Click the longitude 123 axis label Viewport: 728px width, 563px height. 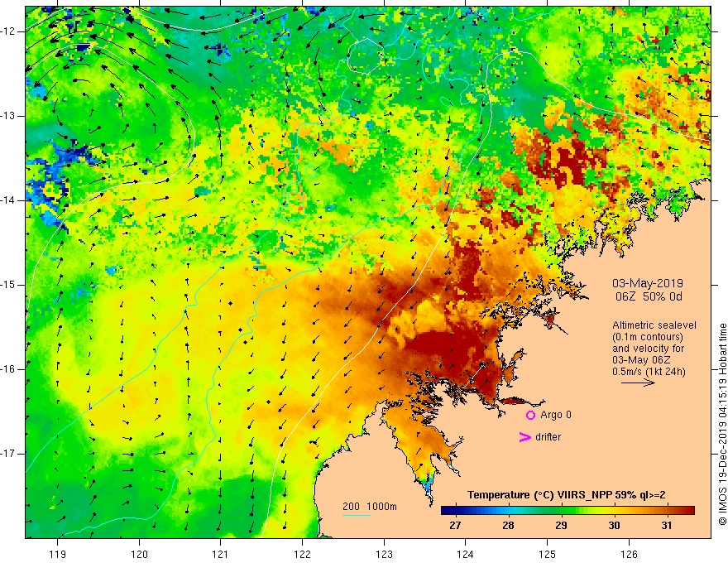click(x=384, y=554)
